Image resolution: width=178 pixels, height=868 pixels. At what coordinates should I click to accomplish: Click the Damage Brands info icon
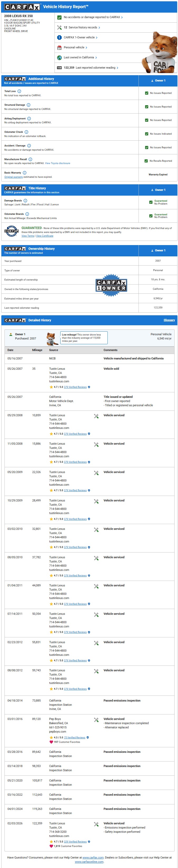tap(25, 200)
